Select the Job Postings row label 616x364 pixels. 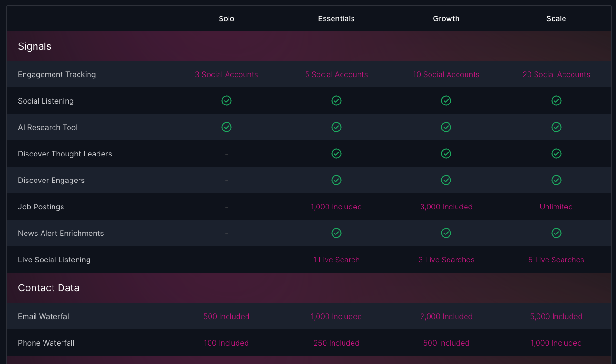41,207
